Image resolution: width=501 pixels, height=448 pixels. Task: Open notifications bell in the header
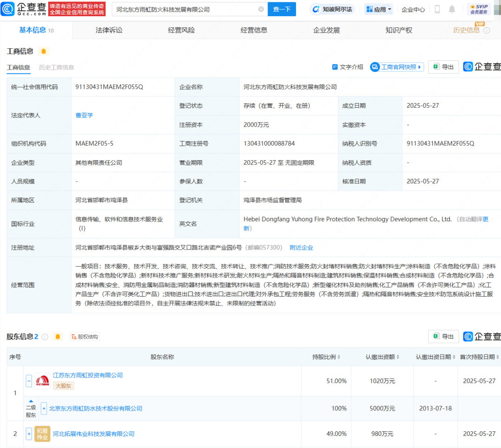452,9
